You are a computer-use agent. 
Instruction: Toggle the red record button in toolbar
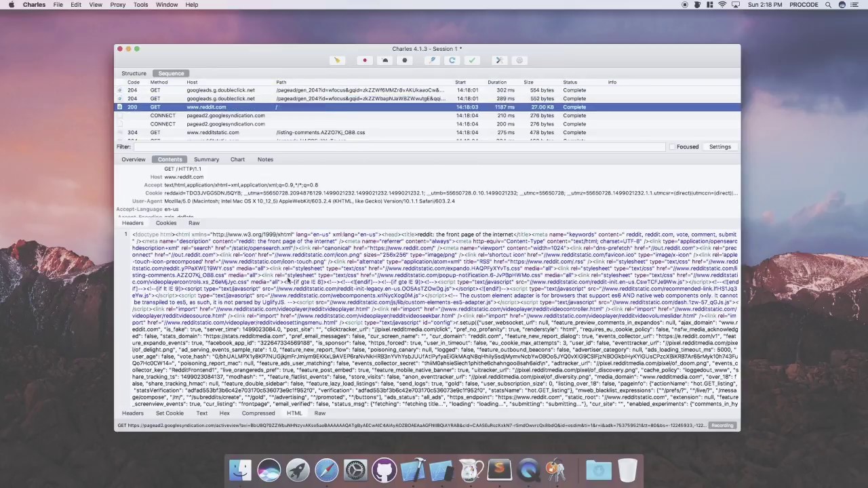point(365,60)
